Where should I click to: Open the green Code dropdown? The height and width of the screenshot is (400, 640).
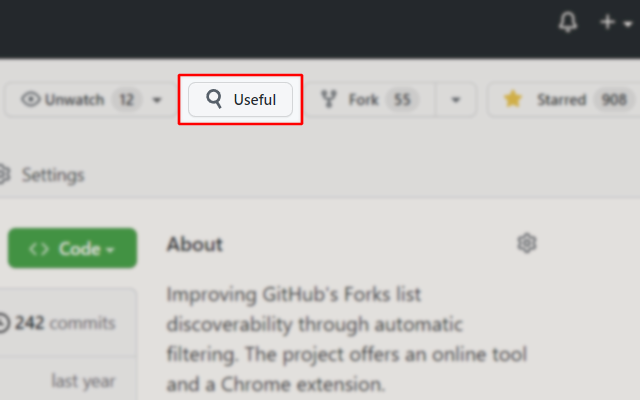pos(72,248)
